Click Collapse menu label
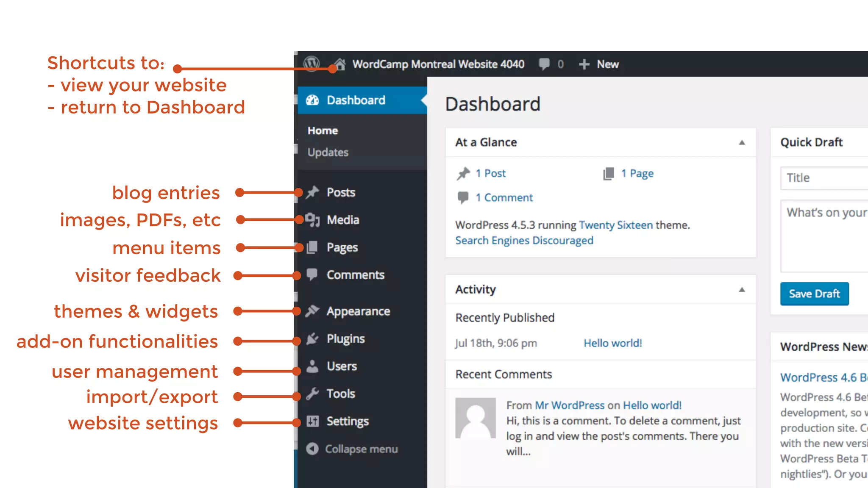The width and height of the screenshot is (868, 488). 361,449
